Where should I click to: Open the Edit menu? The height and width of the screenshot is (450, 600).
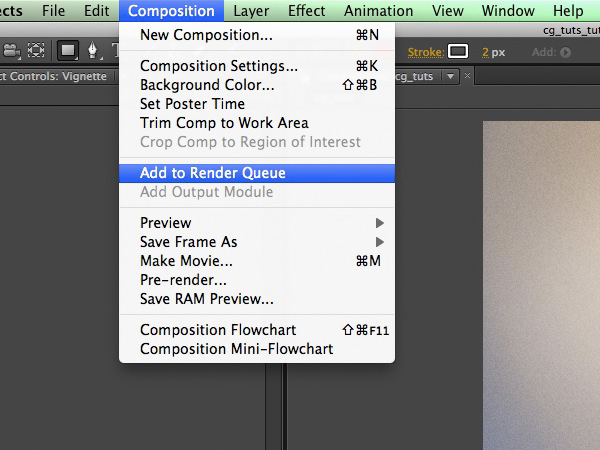point(96,11)
